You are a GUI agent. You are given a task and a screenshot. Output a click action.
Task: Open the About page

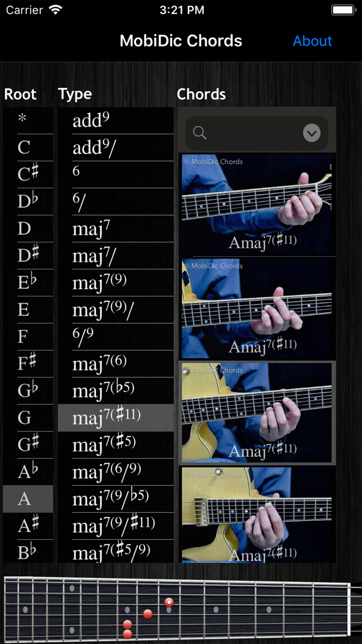pos(312,41)
